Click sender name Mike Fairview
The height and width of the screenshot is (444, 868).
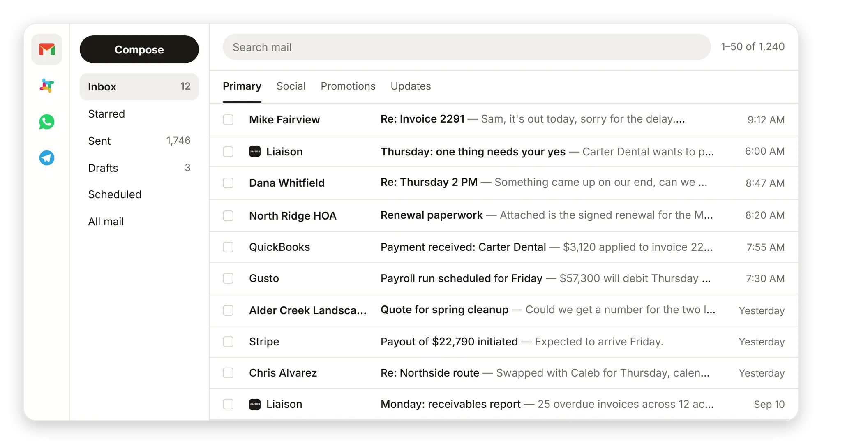pos(284,120)
